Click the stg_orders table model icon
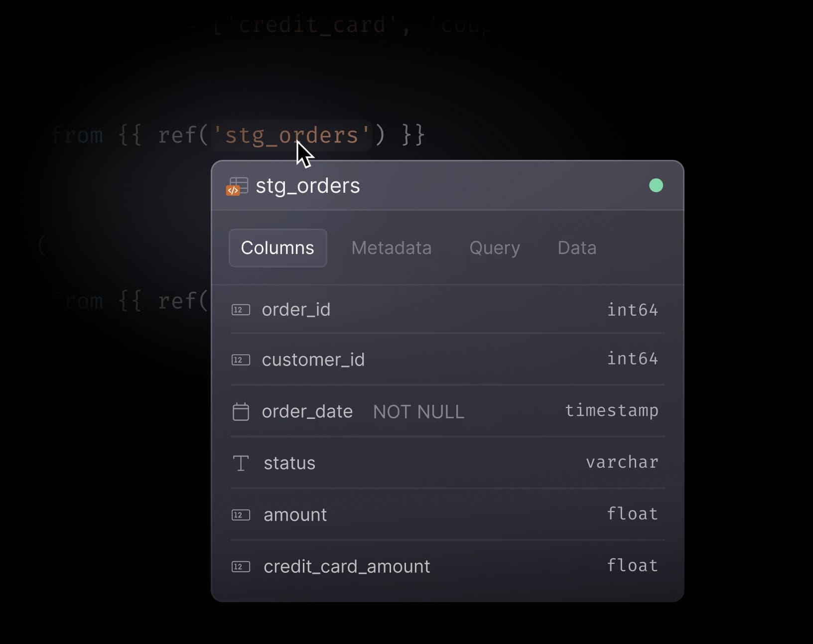Screen dimensions: 813x644 [x=237, y=186]
